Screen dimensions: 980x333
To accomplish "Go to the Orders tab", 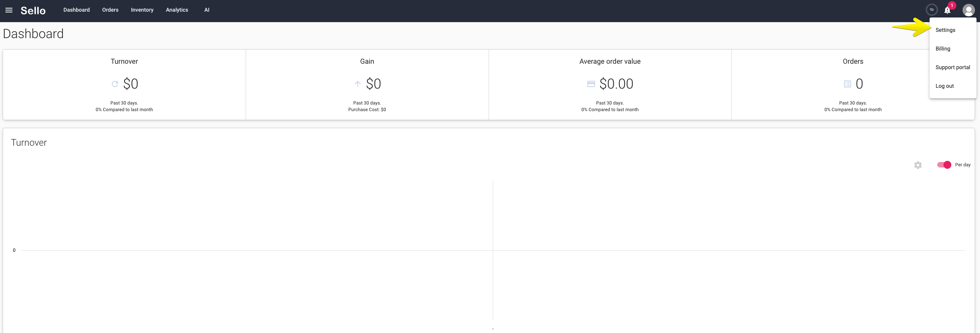I will click(110, 10).
